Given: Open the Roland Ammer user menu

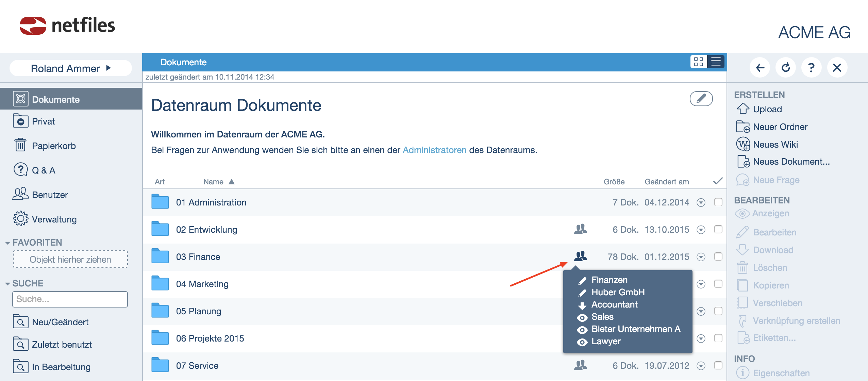Looking at the screenshot, I should (x=71, y=68).
